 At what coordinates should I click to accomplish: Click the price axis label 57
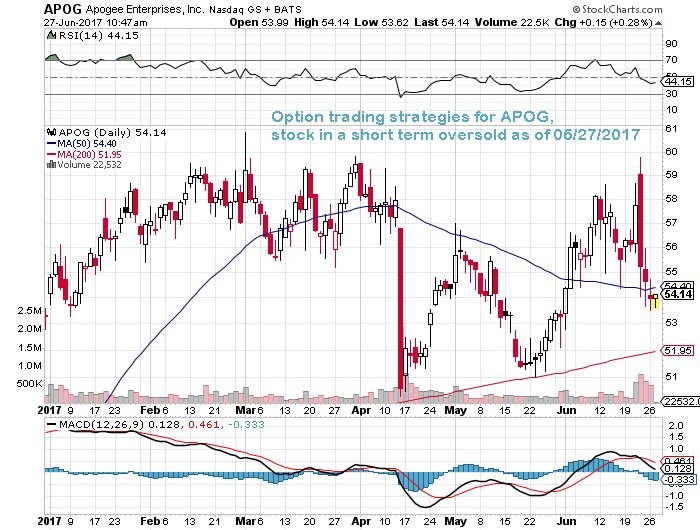[671, 222]
